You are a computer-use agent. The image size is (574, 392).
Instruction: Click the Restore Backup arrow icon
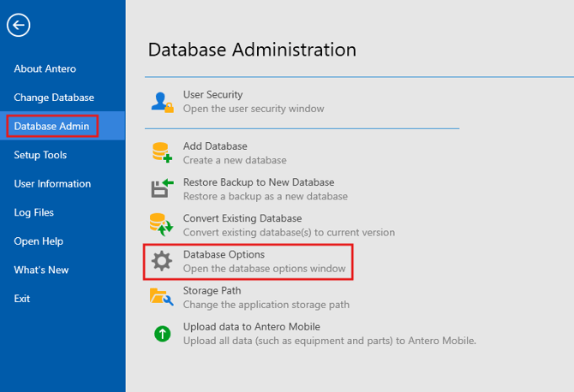click(x=162, y=189)
